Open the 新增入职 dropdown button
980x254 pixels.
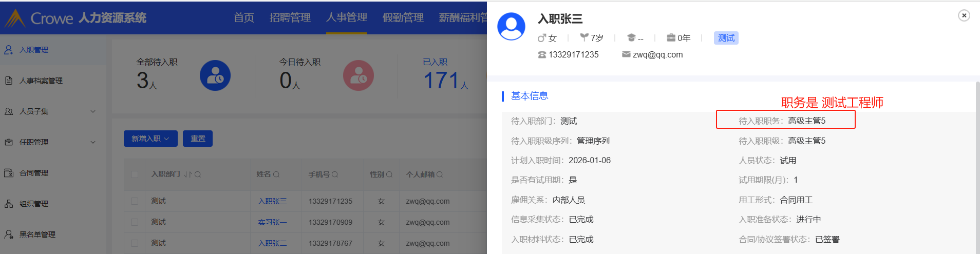[x=150, y=139]
